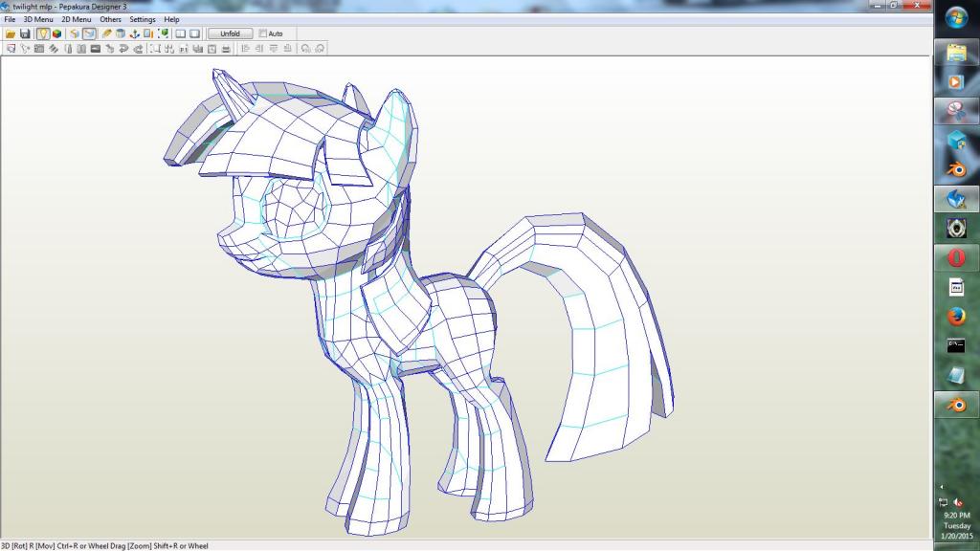This screenshot has height=551, width=980.
Task: Open the Windows Start orb
Action: click(956, 17)
